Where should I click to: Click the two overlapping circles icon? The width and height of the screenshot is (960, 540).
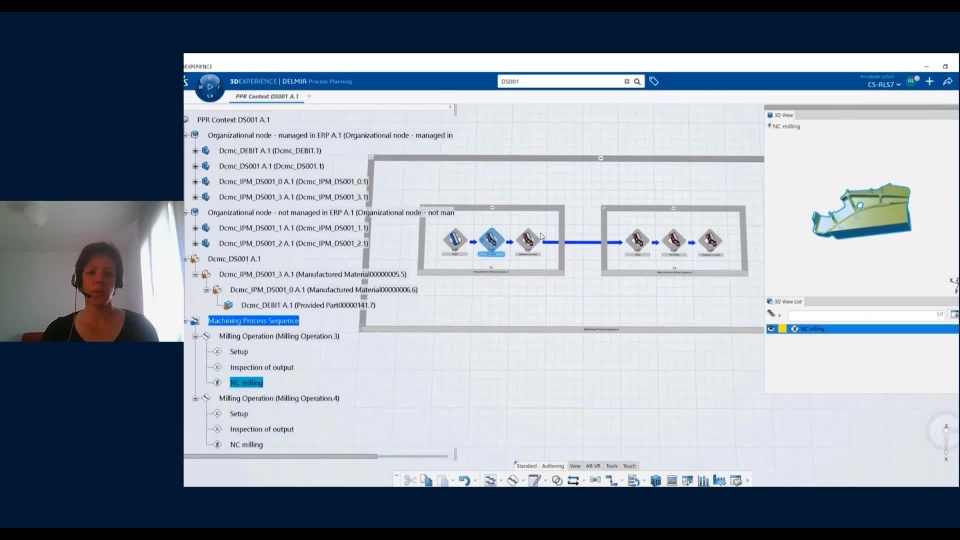pos(557,481)
